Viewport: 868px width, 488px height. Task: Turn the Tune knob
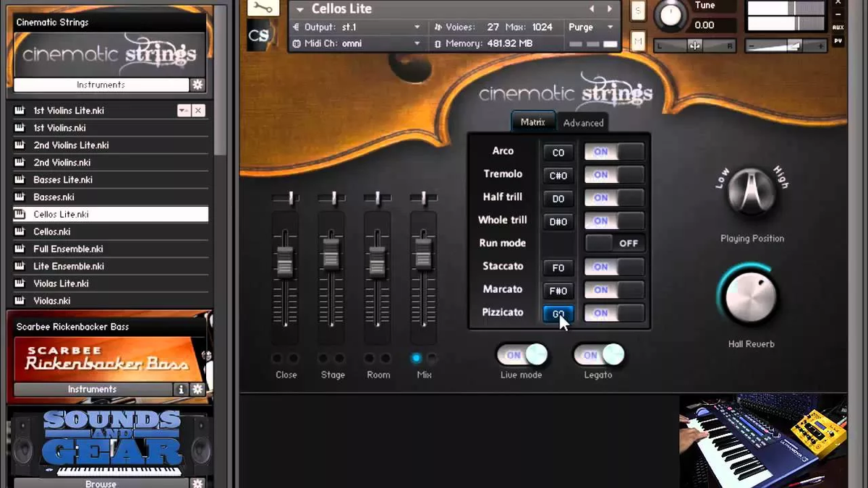(x=671, y=15)
